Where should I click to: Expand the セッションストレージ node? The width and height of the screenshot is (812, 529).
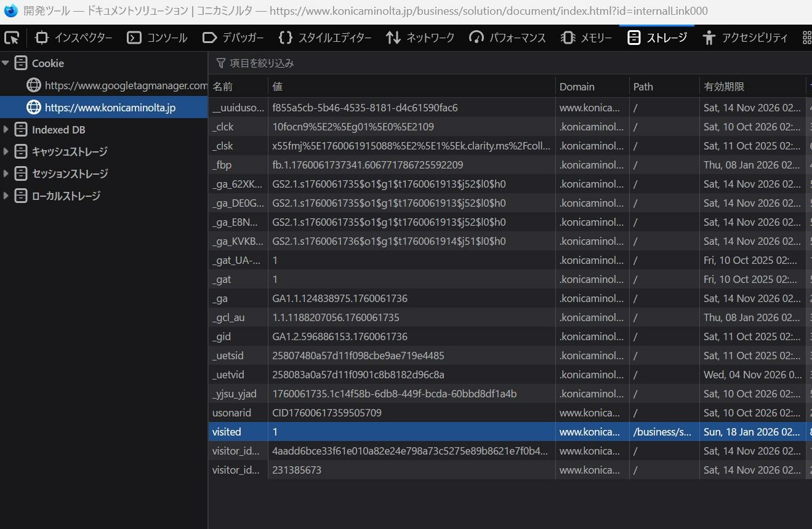click(x=6, y=173)
